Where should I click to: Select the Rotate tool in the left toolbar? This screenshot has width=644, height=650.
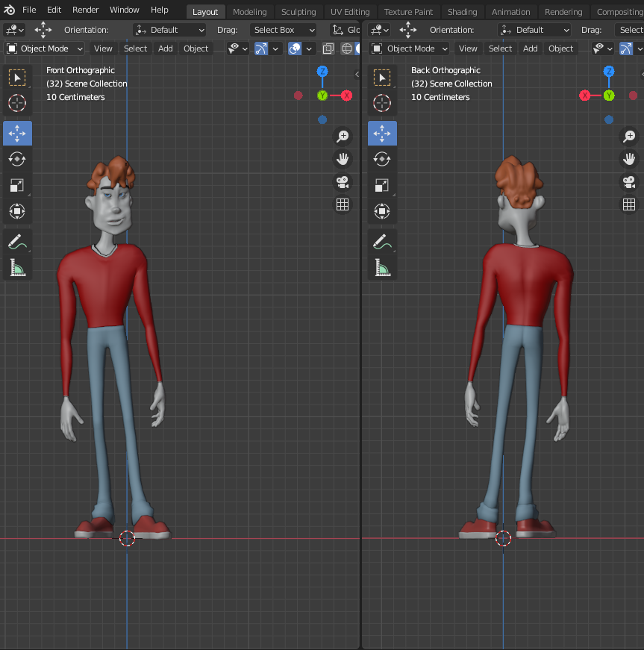point(17,159)
